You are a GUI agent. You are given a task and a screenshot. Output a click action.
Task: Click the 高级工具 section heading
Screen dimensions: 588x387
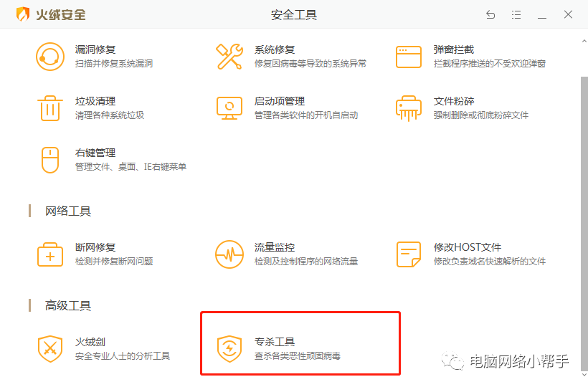pos(68,306)
